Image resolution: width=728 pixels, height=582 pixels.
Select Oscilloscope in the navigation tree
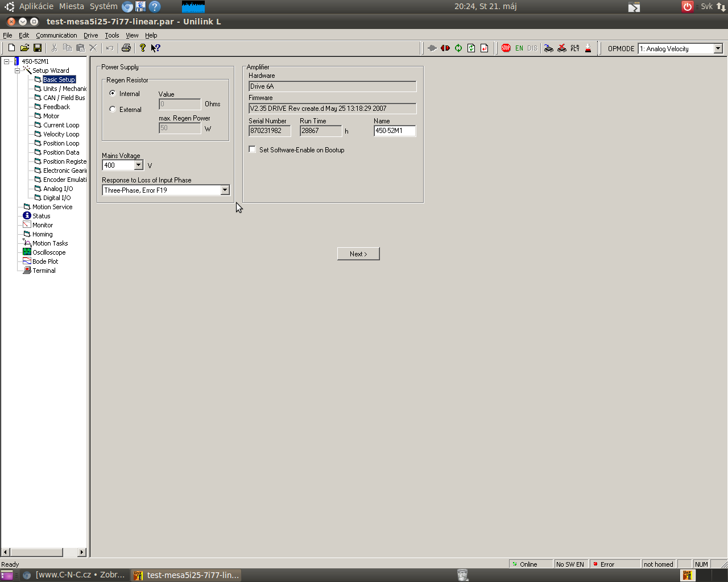point(49,252)
